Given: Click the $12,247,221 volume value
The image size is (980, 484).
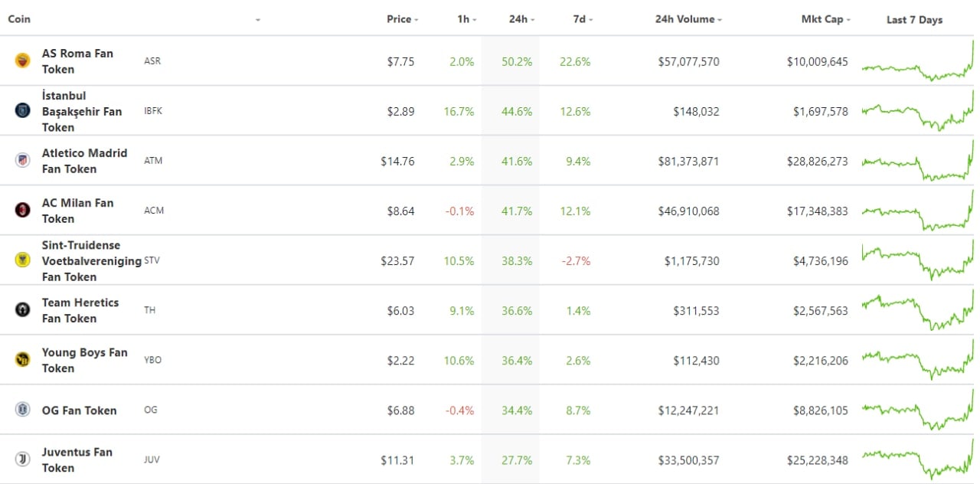Looking at the screenshot, I should pos(688,410).
